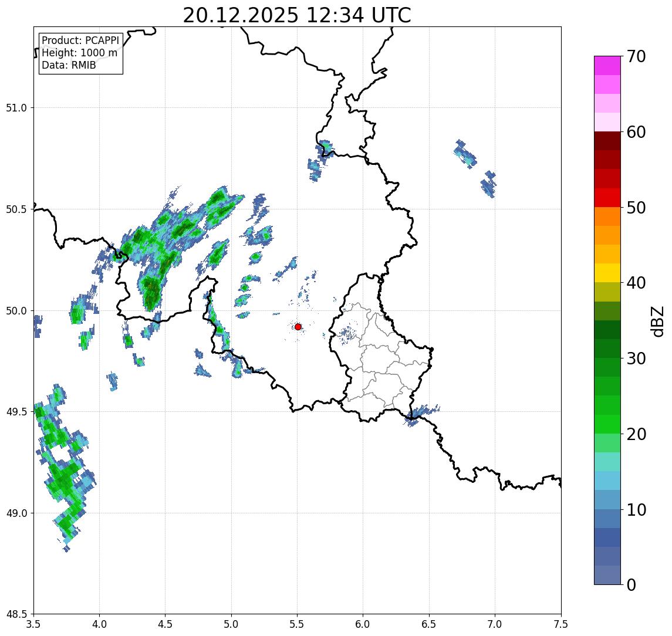Click the magenta top segment of the colorbar
Viewport: 672px width, 636px height.
(x=607, y=66)
